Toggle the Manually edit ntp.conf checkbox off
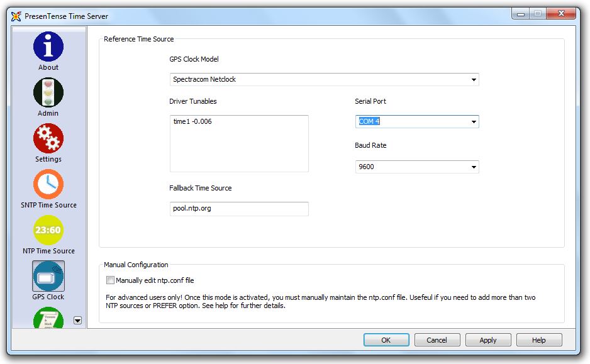590x364 pixels. 110,280
